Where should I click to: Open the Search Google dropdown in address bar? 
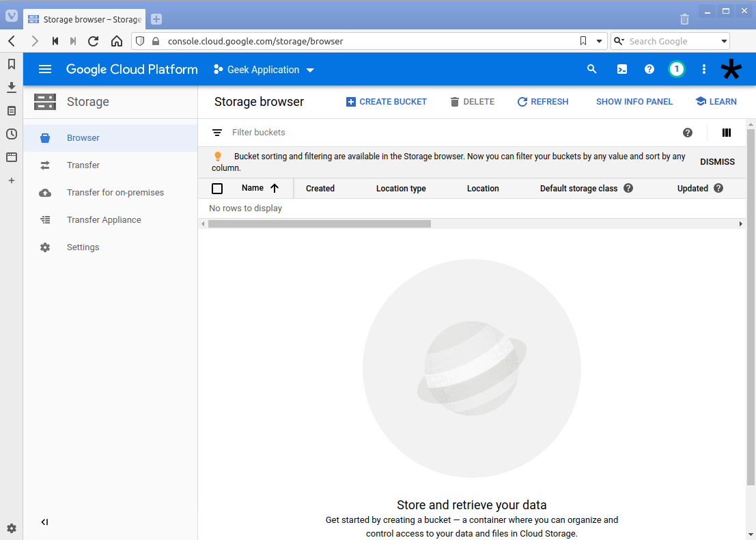(x=725, y=41)
